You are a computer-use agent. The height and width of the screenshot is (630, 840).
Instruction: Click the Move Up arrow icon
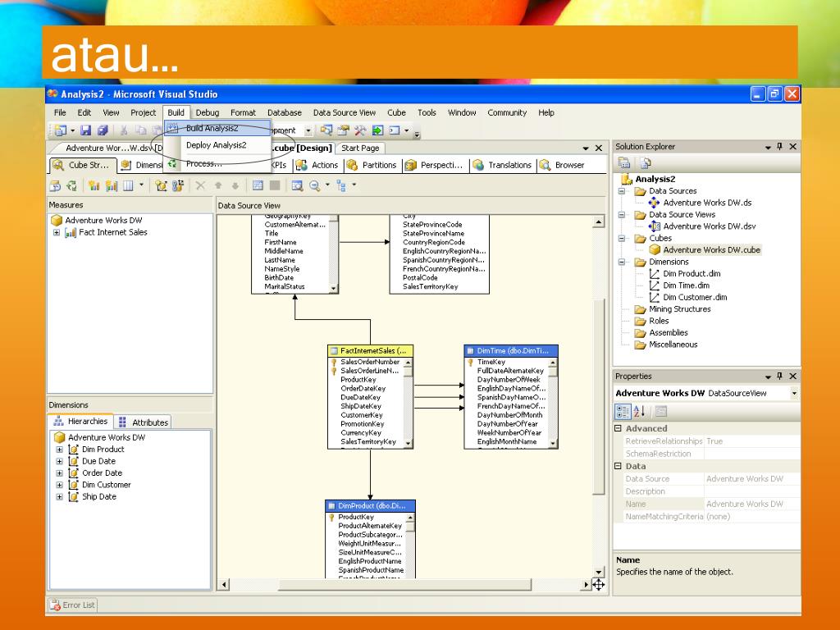pos(218,185)
